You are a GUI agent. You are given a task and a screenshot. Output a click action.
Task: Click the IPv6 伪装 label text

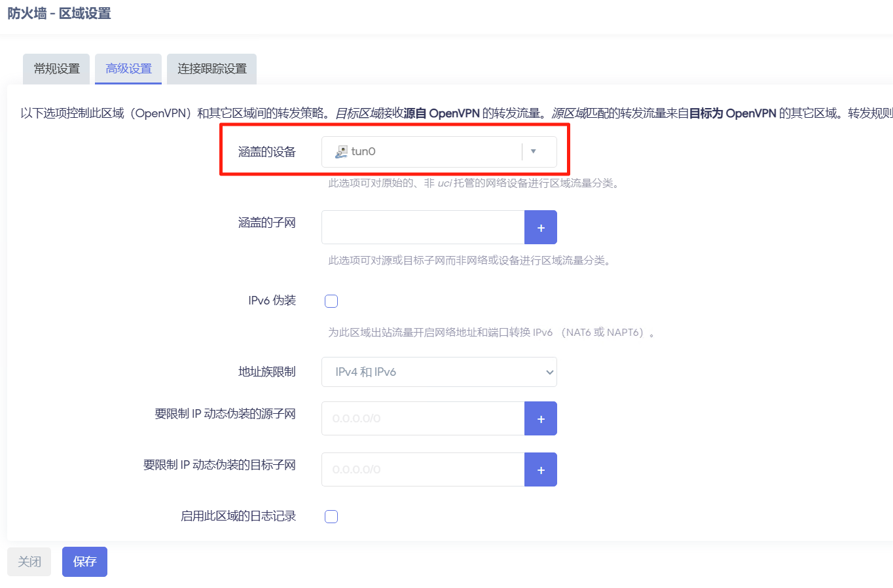[x=272, y=301]
